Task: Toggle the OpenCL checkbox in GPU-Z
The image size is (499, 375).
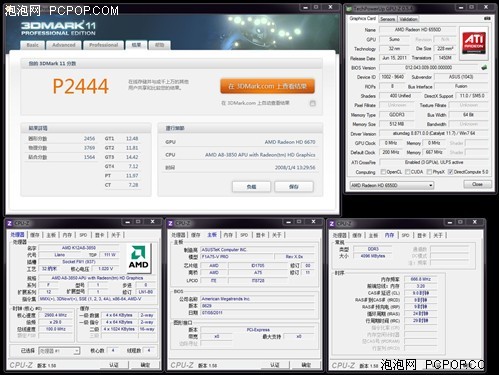Action: point(383,172)
